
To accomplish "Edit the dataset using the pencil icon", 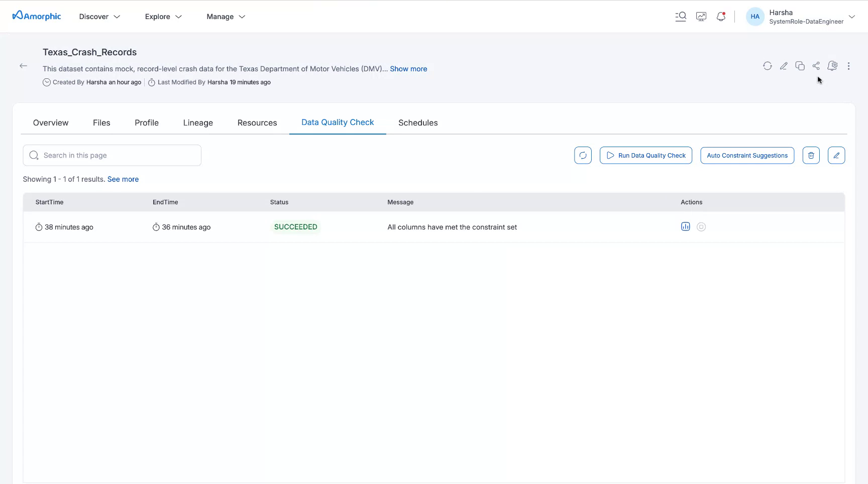I will [784, 66].
